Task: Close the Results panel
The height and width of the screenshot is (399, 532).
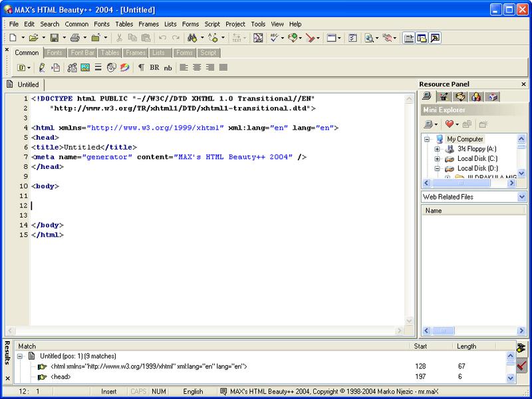Action: 8,378
